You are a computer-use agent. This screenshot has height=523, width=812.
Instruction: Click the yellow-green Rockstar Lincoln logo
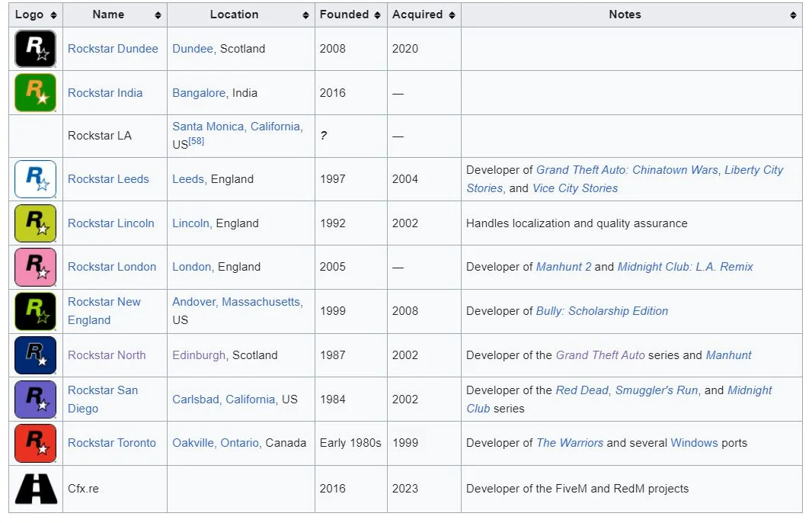point(35,223)
